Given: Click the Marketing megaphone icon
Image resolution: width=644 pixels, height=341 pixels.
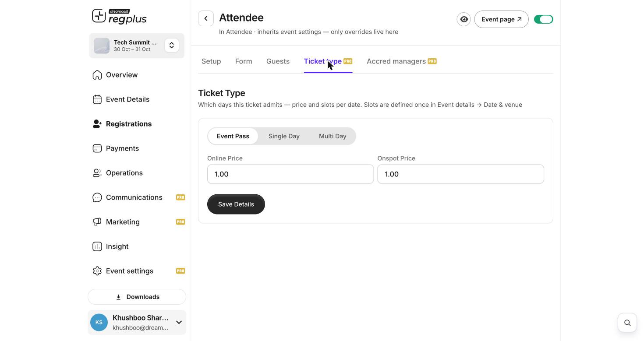Looking at the screenshot, I should (x=97, y=222).
